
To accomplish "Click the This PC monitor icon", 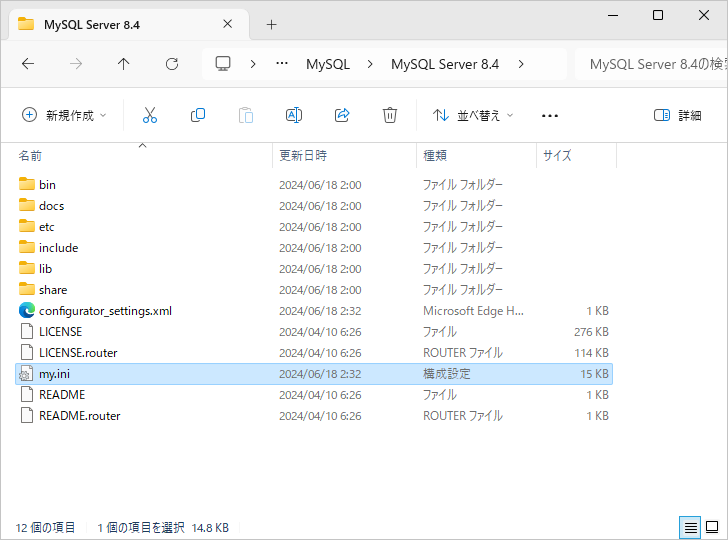I will [223, 64].
